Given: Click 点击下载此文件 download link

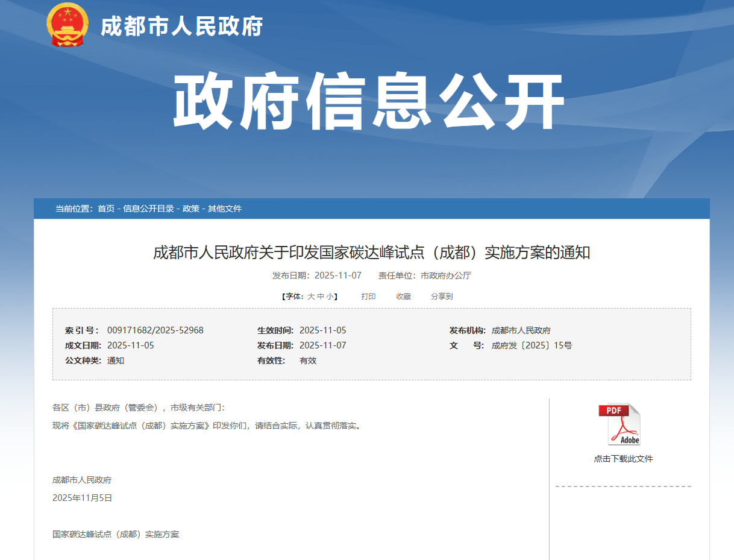Looking at the screenshot, I should click(x=623, y=459).
